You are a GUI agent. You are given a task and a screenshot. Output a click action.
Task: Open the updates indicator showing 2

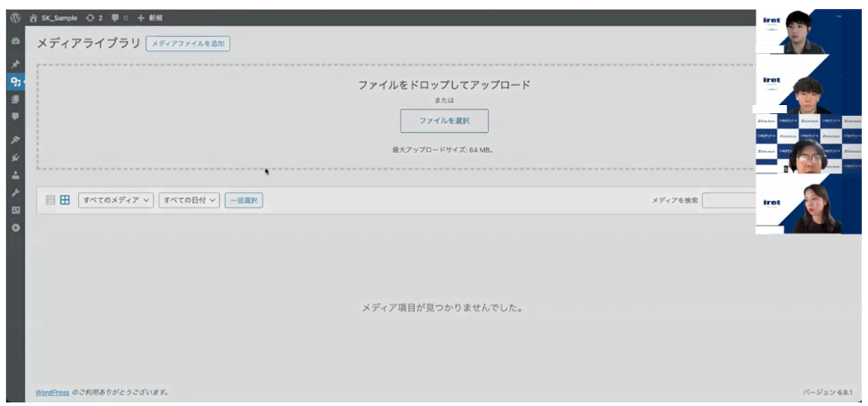click(94, 18)
